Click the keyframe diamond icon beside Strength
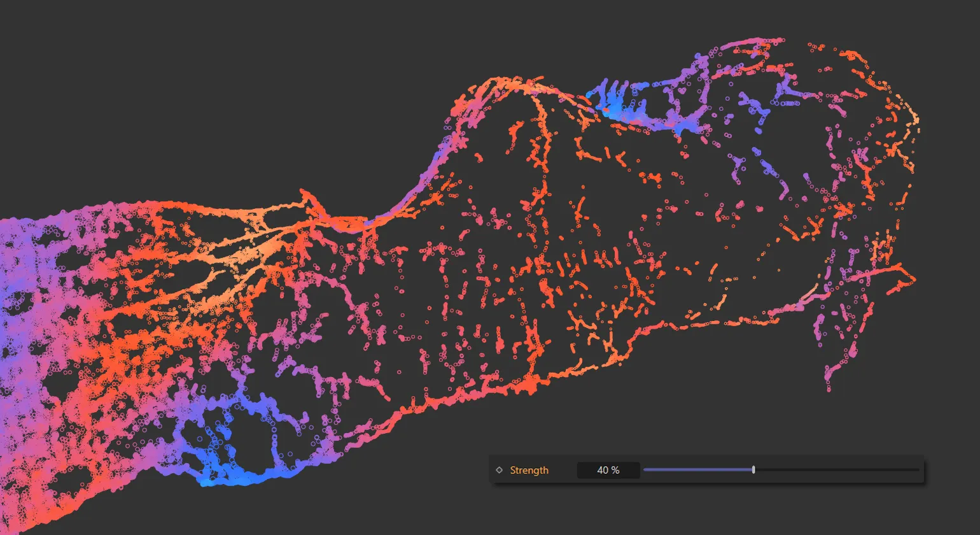980x535 pixels. (499, 470)
